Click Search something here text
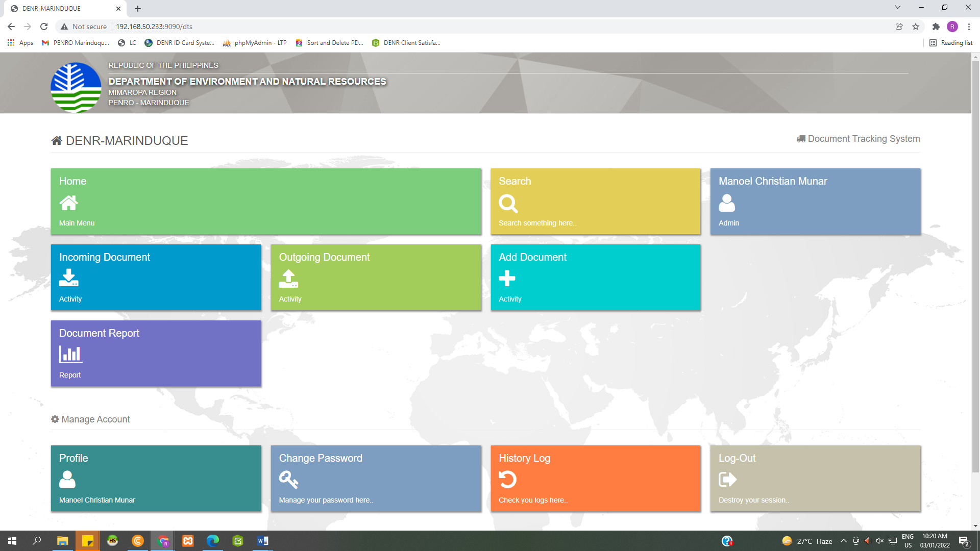This screenshot has width=980, height=551. (537, 223)
